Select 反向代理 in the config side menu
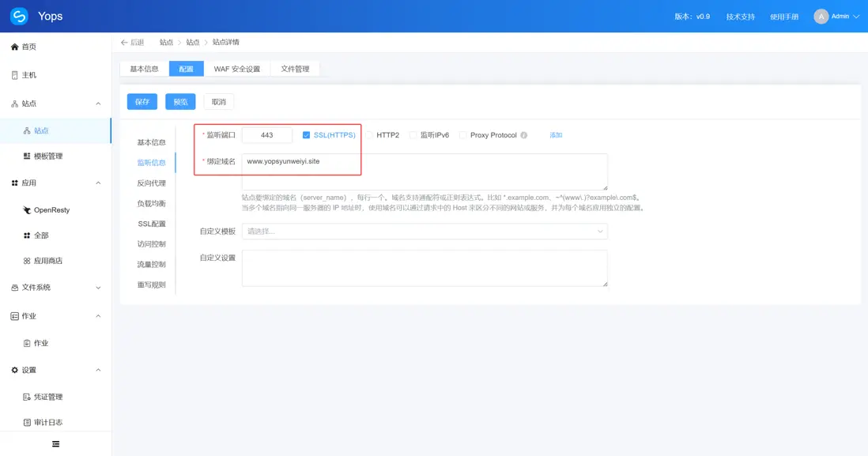The height and width of the screenshot is (456, 868). pos(151,183)
